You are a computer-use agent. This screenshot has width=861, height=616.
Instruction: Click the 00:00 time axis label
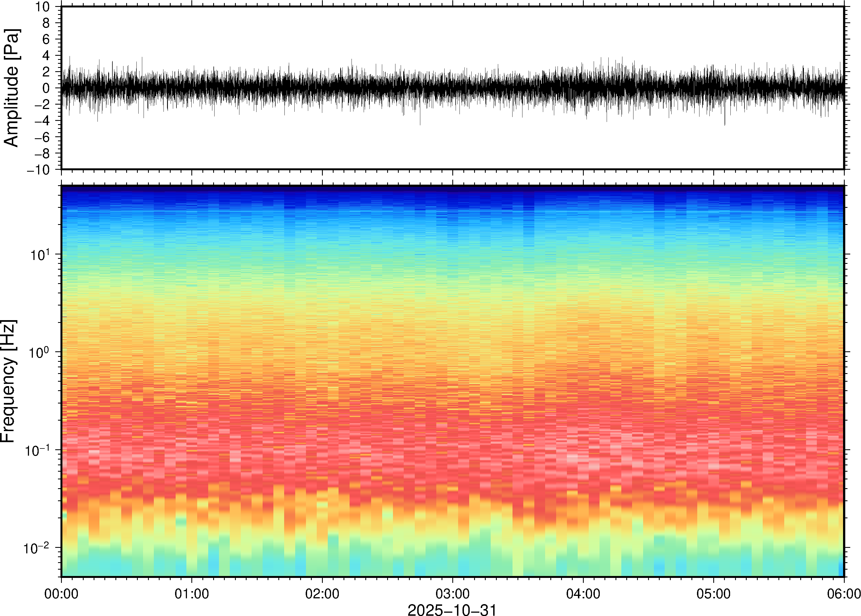click(x=61, y=594)
